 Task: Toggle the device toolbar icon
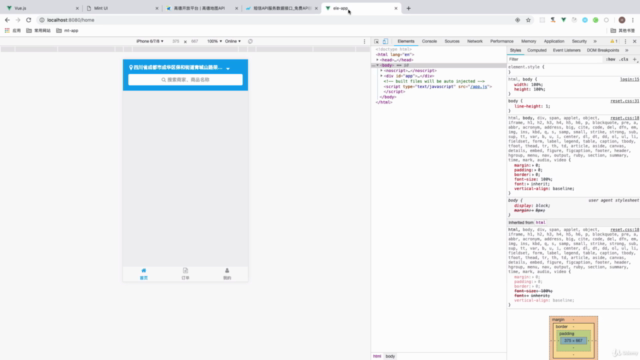point(385,41)
